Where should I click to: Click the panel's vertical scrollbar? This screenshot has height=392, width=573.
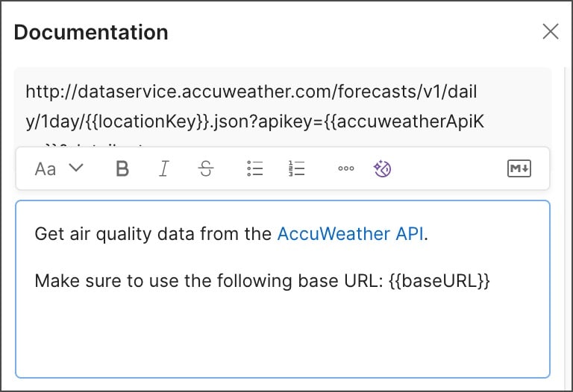(566, 224)
